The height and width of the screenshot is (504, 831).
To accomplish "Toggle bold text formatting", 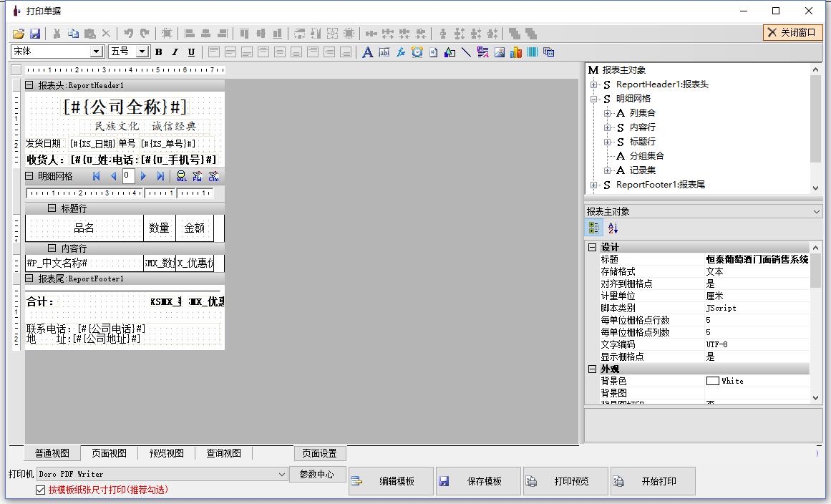I will 158,52.
